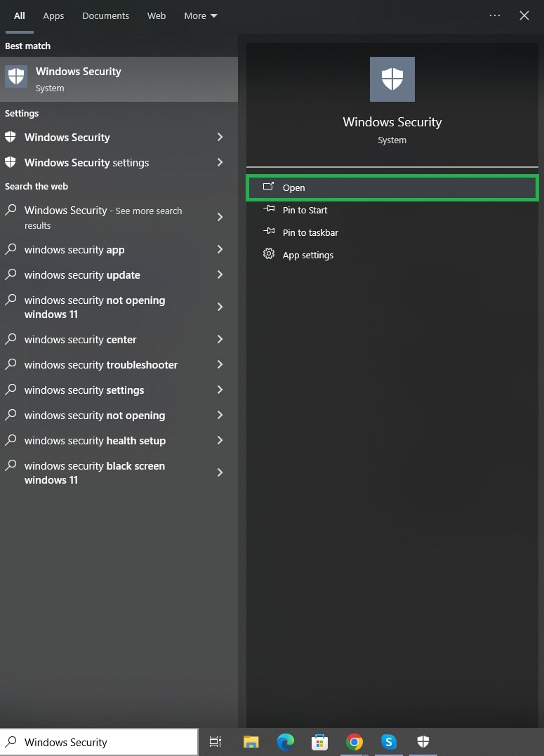Launch Microsoft Edge from the taskbar

tap(285, 742)
